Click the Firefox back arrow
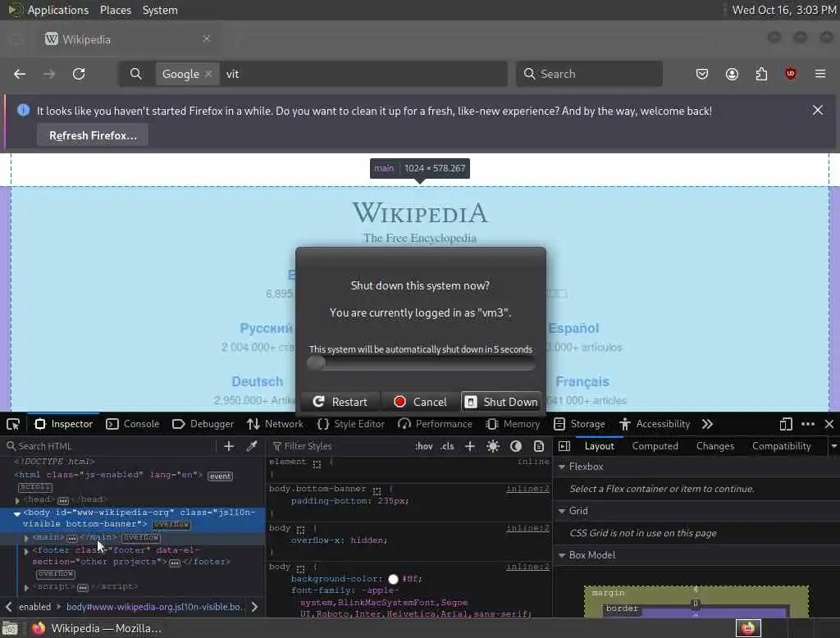 point(20,74)
